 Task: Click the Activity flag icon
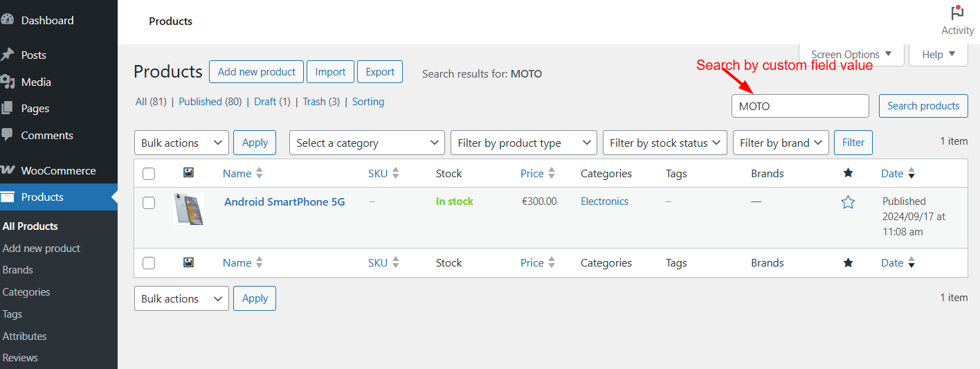[957, 13]
